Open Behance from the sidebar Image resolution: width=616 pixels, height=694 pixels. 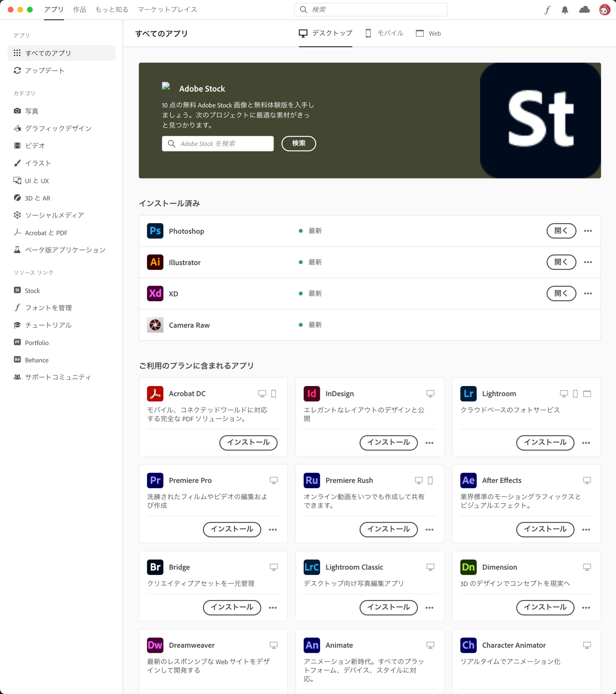pos(36,360)
